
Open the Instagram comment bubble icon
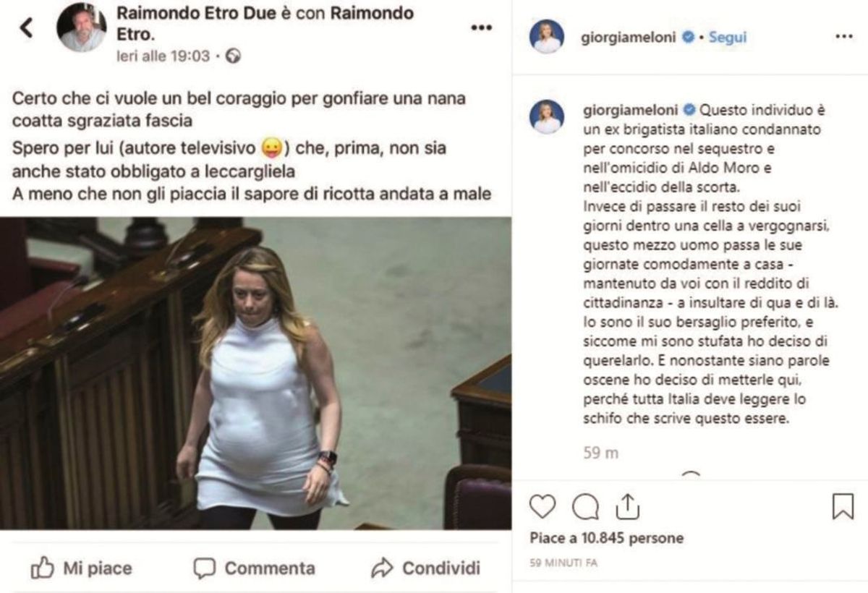click(x=585, y=506)
